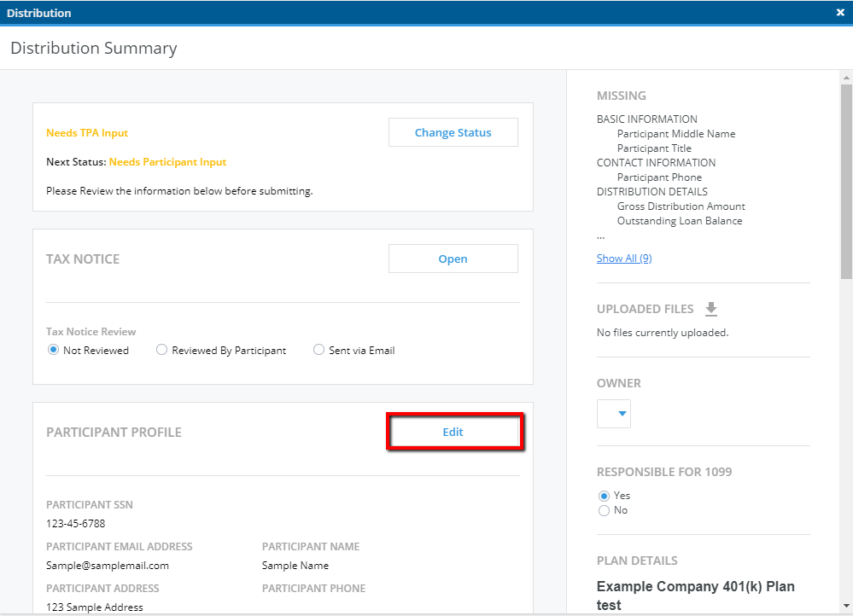Close the Distribution dialog
Screen dimensions: 853x616
840,13
